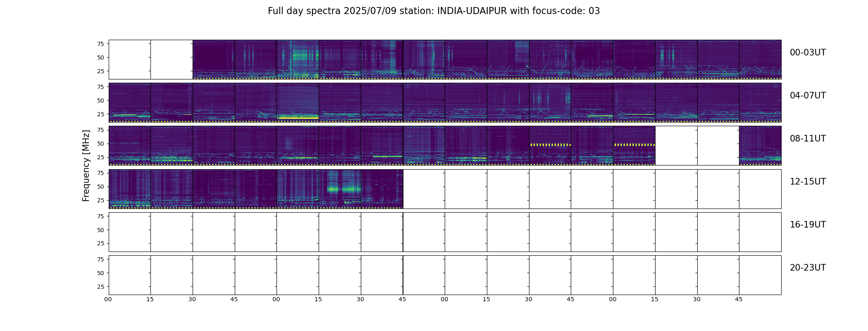This screenshot has width=868, height=331.
Task: Click the leftmost '00' x-axis tick label
Action: (108, 299)
